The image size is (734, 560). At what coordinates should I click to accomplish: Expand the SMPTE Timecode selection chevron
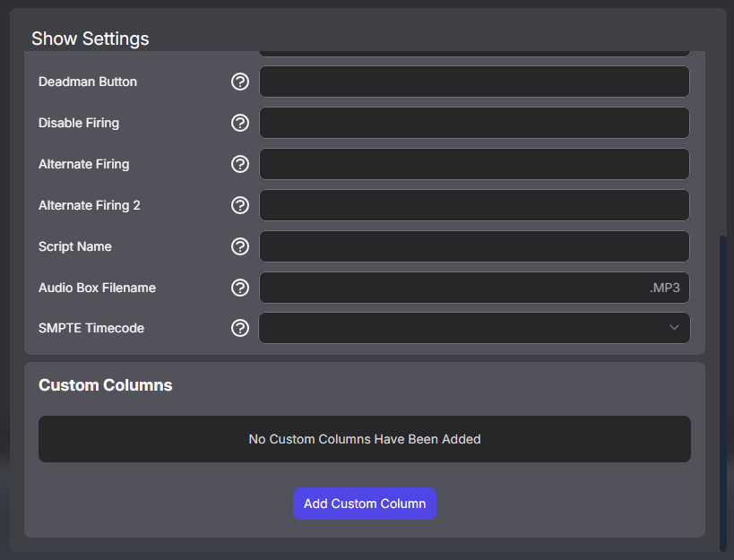point(674,328)
